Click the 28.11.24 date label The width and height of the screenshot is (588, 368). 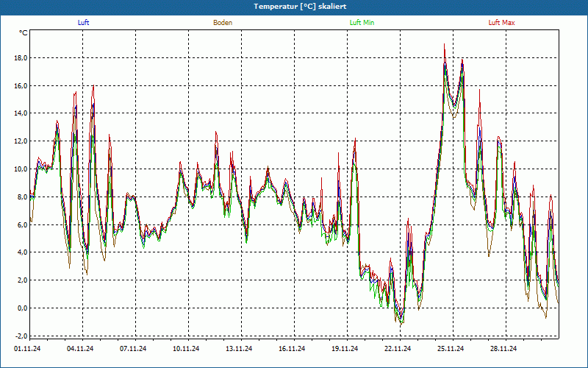(503, 348)
